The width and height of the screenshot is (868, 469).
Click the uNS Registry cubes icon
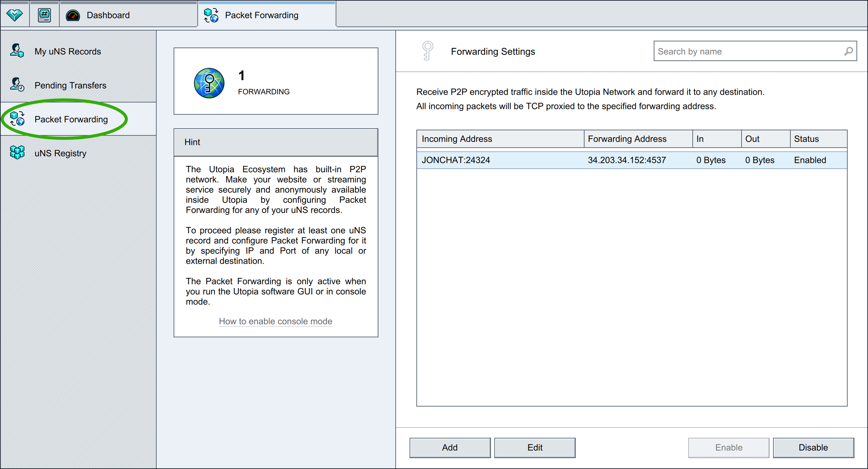pyautogui.click(x=17, y=153)
